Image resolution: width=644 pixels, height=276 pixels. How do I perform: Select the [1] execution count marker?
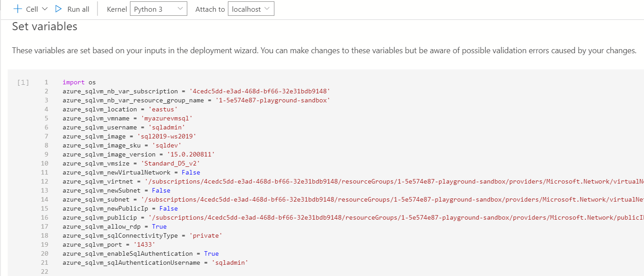[x=23, y=83]
